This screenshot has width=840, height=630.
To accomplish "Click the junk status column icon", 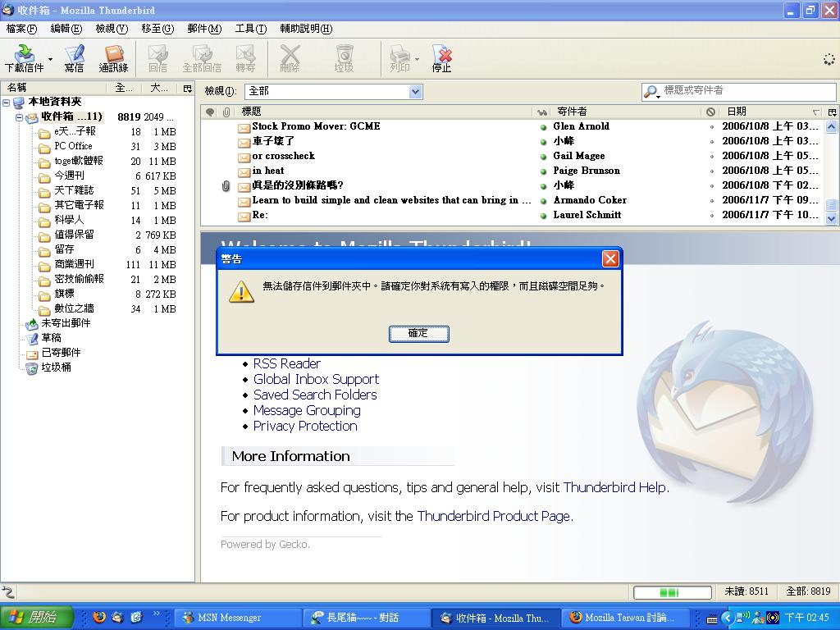I will click(710, 112).
